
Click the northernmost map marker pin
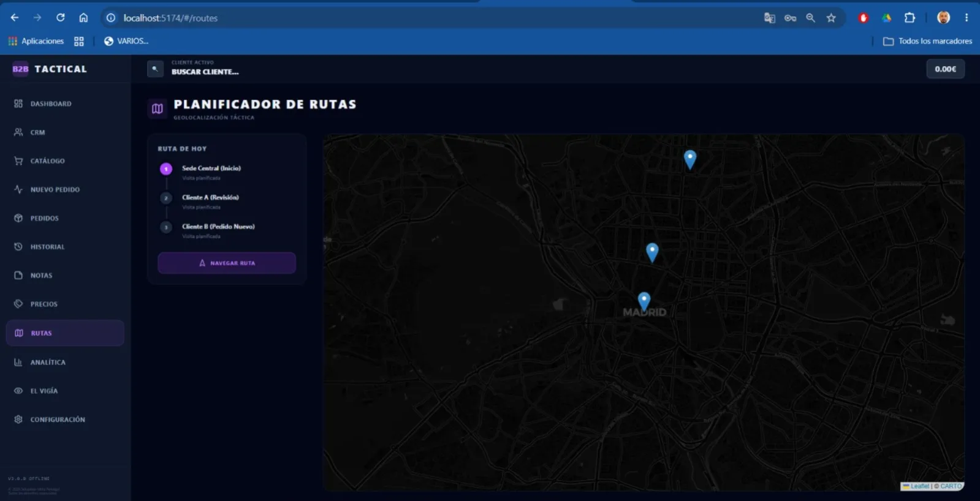click(x=690, y=159)
